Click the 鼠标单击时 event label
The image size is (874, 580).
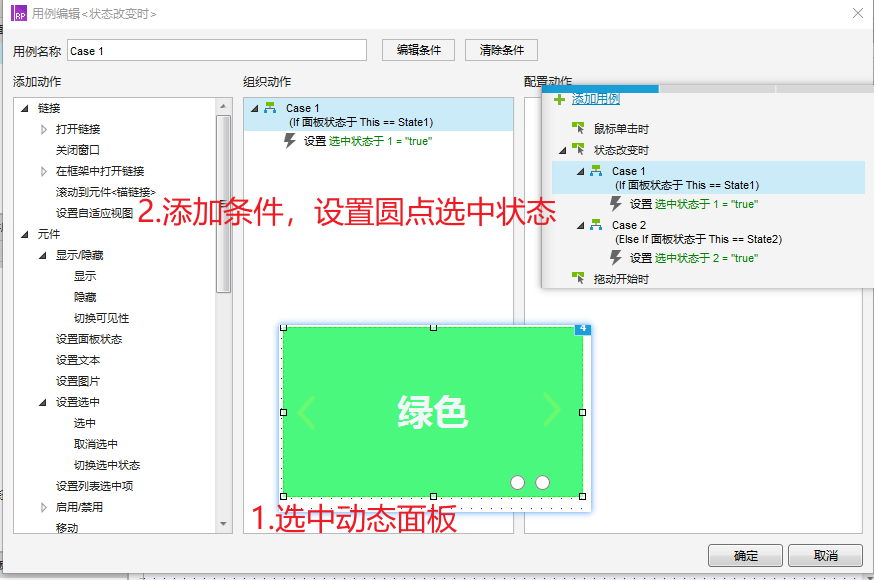point(621,129)
